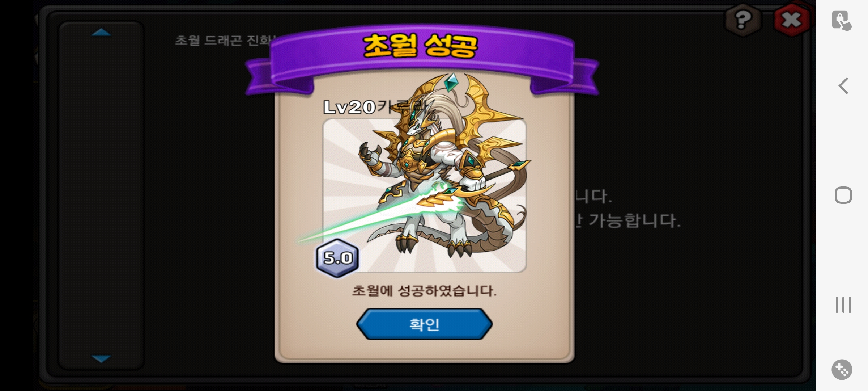Open the game tools controller icon
This screenshot has width=868, height=391.
pyautogui.click(x=842, y=370)
